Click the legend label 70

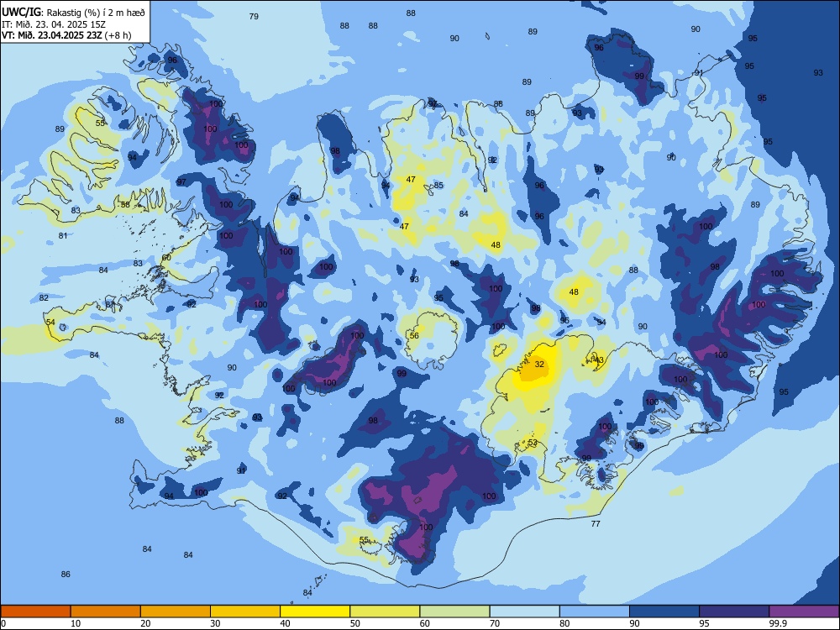point(495,623)
